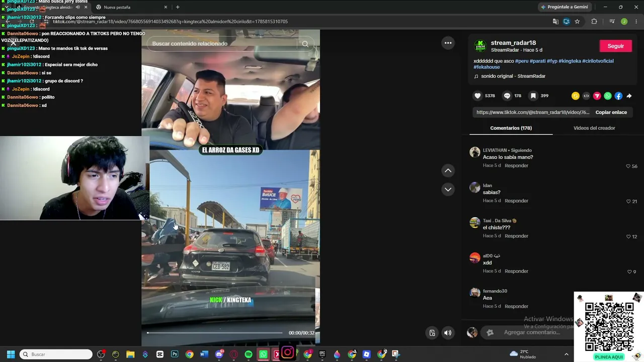Viewport: 644px width, 362px height.
Task: Open the Windows Start menu
Action: [x=11, y=354]
